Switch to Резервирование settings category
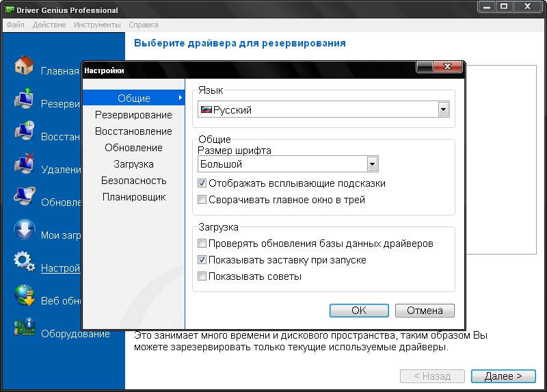Viewport: 547px width, 392px height. click(x=133, y=115)
